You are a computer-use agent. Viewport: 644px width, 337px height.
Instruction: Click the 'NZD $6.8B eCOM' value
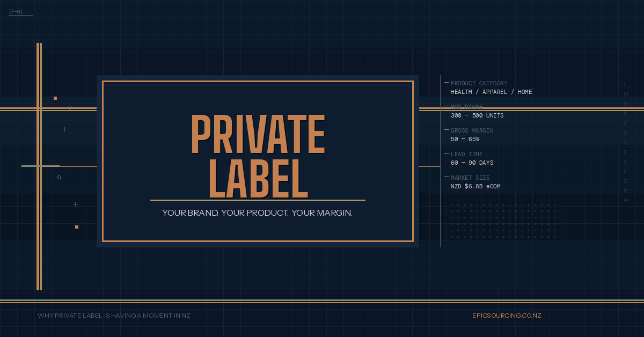[475, 186]
